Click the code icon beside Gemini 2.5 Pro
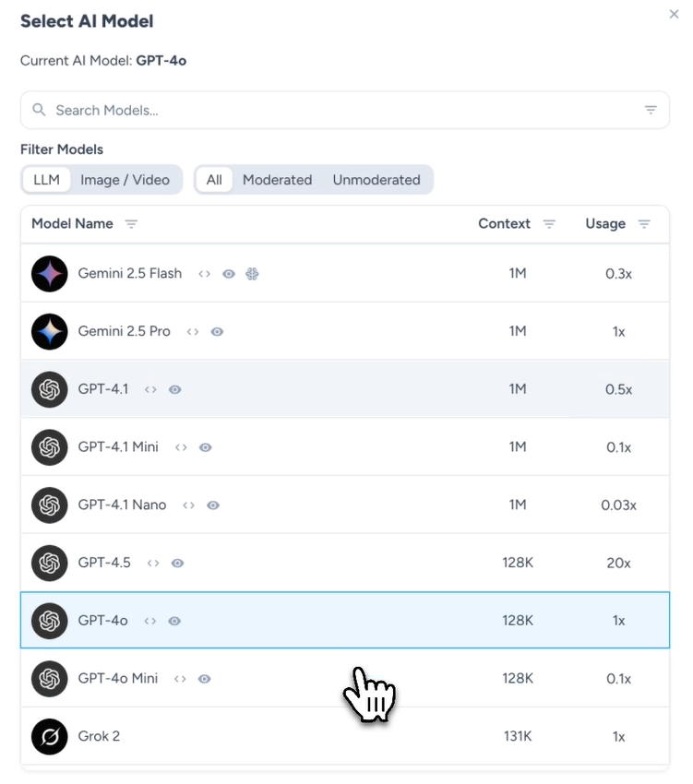This screenshot has height=784, width=693. click(x=193, y=332)
